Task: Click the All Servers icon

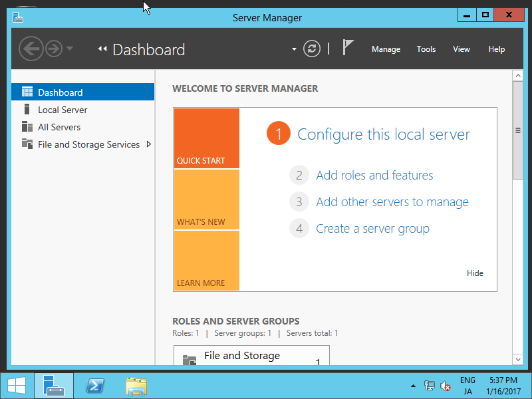Action: (27, 126)
